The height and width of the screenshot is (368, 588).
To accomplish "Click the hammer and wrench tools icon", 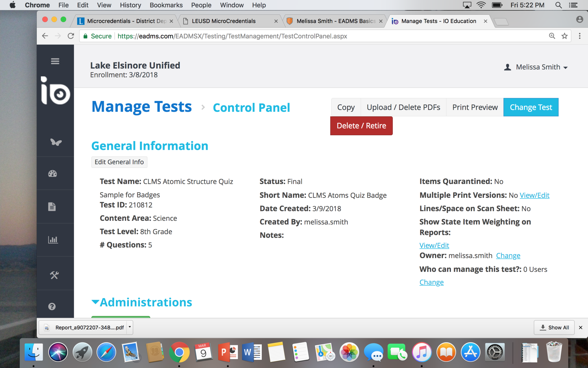I will tap(54, 275).
